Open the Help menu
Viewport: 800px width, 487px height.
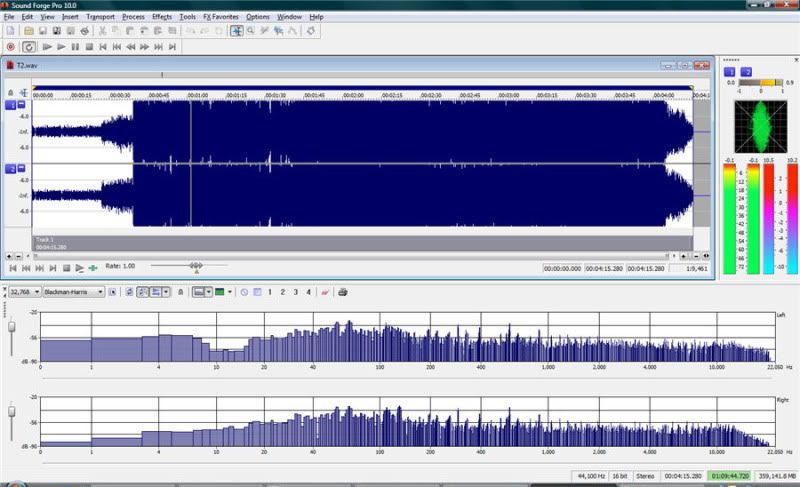[x=316, y=17]
